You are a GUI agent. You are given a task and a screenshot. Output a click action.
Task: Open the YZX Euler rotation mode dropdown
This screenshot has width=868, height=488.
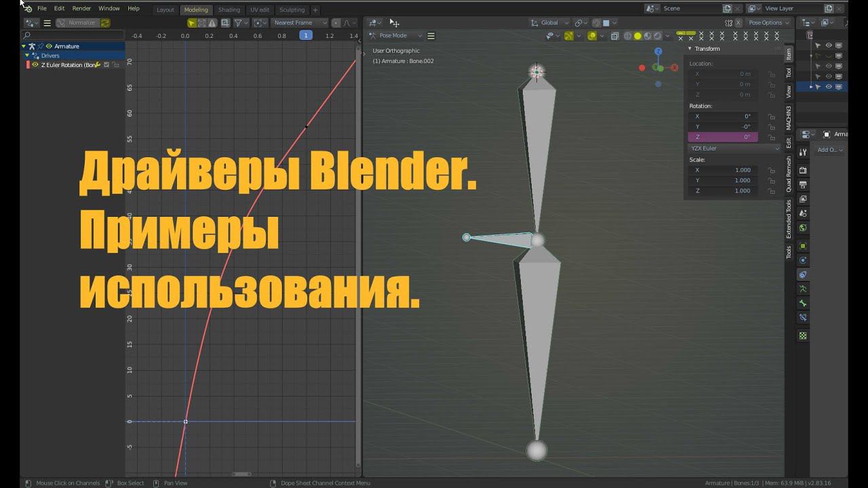(x=734, y=148)
